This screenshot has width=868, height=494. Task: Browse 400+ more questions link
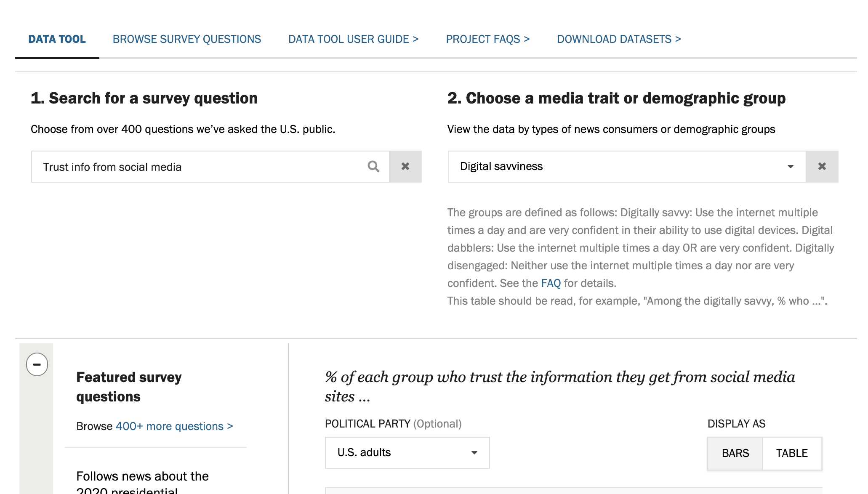pos(174,426)
